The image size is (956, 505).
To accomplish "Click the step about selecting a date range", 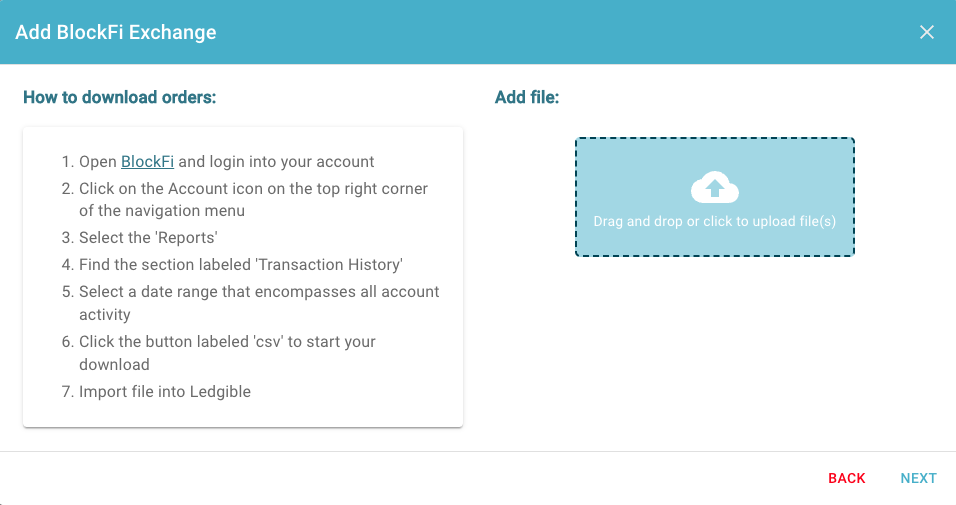I will 259,303.
